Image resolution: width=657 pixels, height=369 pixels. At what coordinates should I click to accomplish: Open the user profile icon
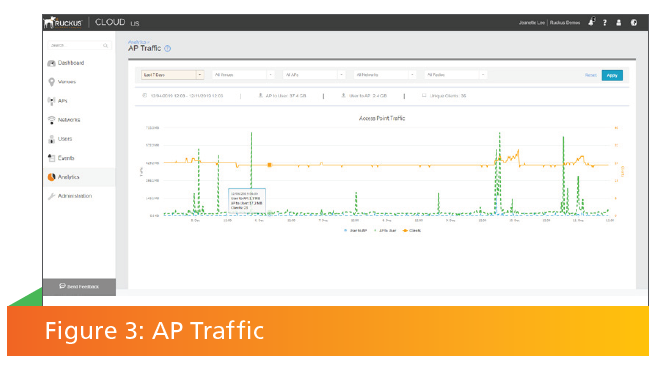tap(618, 23)
